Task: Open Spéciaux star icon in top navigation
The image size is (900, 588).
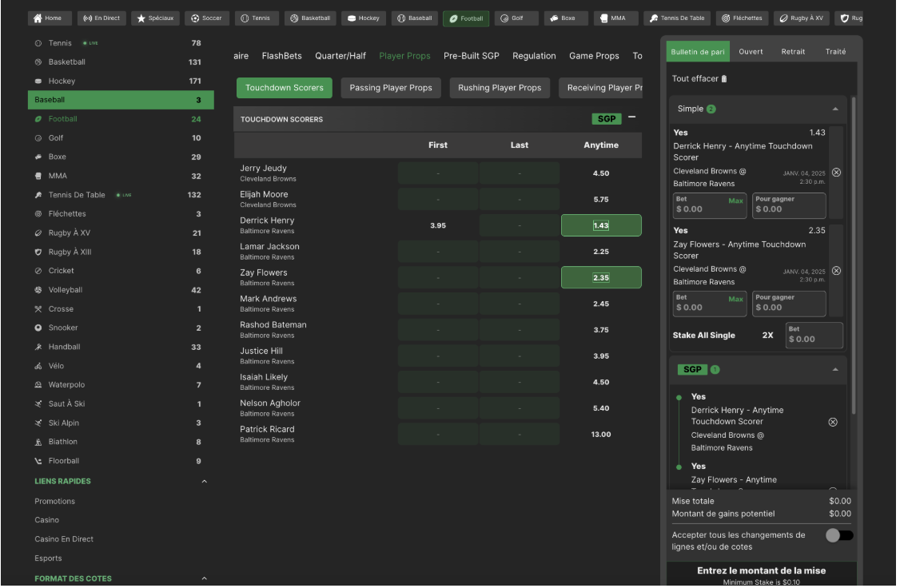Action: (141, 18)
